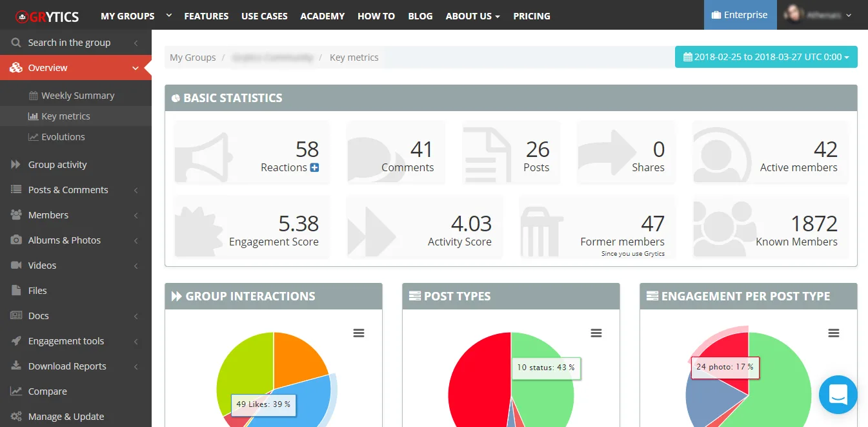The height and width of the screenshot is (427, 868).
Task: Click the Grytics logo
Action: (48, 16)
